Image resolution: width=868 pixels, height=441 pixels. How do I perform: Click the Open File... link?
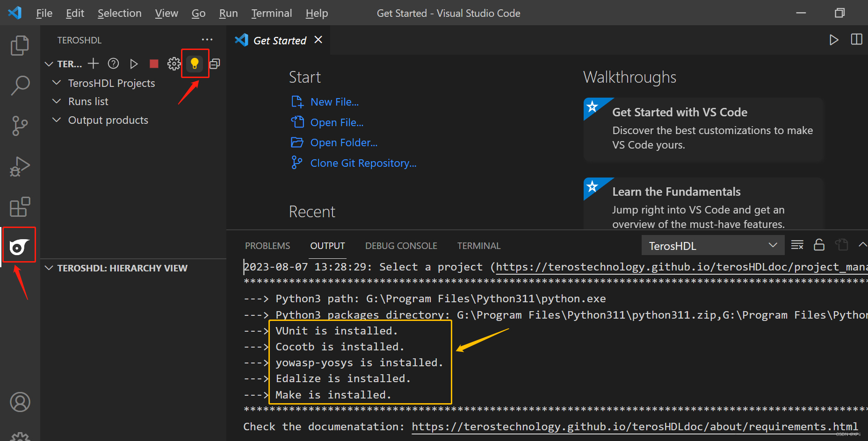337,122
